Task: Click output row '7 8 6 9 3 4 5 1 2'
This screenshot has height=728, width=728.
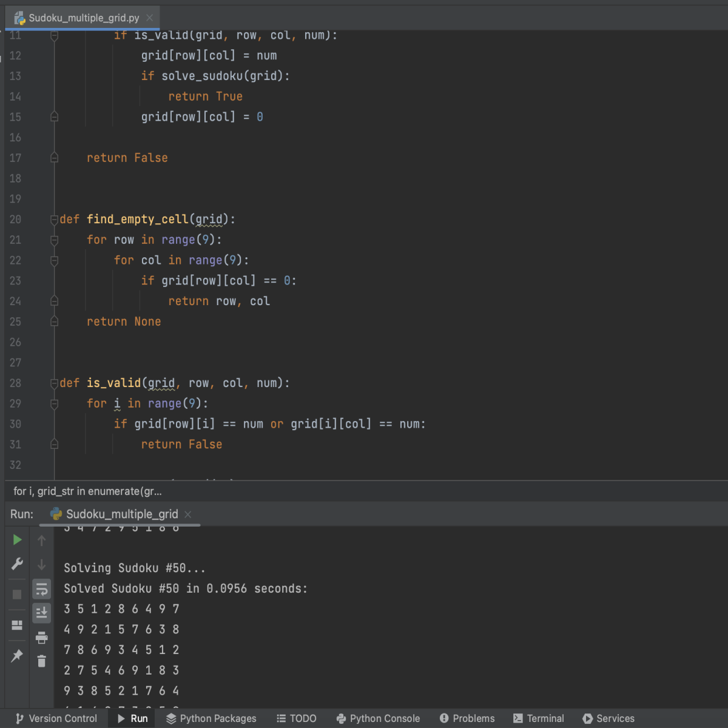Action: point(121,650)
